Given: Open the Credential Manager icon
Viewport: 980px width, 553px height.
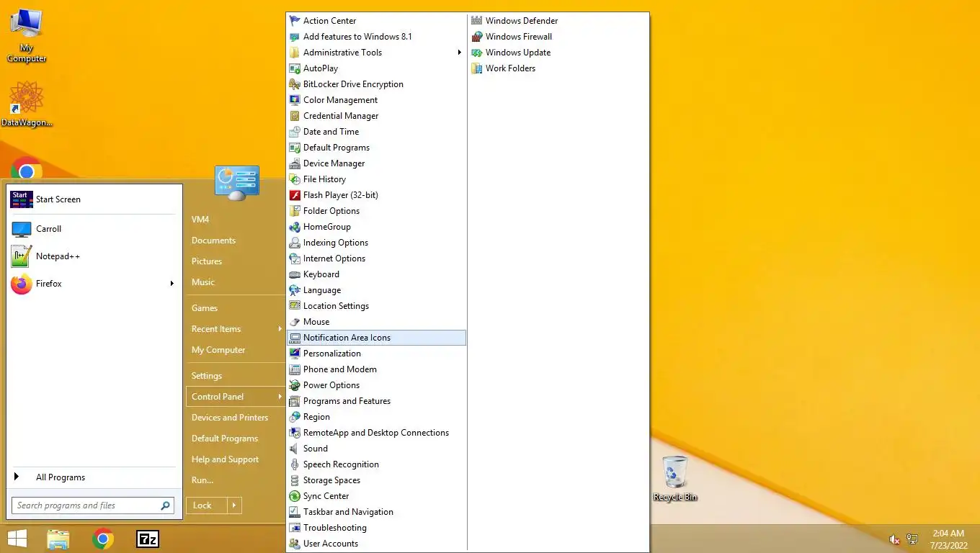Looking at the screenshot, I should tap(295, 116).
